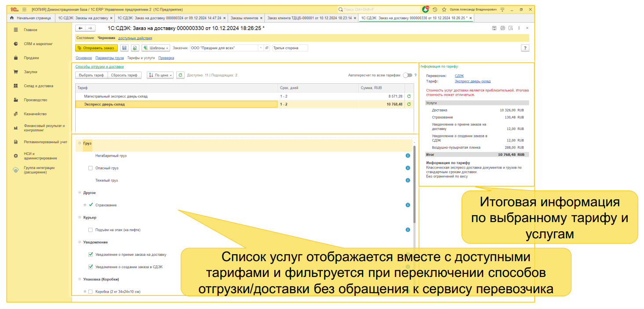Enable Автопересчет по всем тарифам switch
The width and height of the screenshot is (644, 309).
tap(409, 75)
